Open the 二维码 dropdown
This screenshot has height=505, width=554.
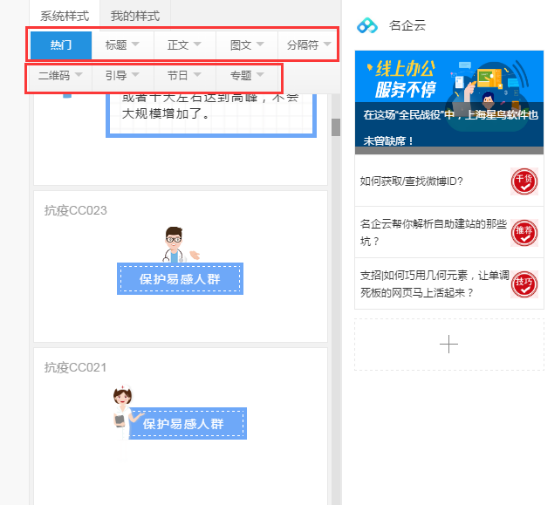click(60, 75)
